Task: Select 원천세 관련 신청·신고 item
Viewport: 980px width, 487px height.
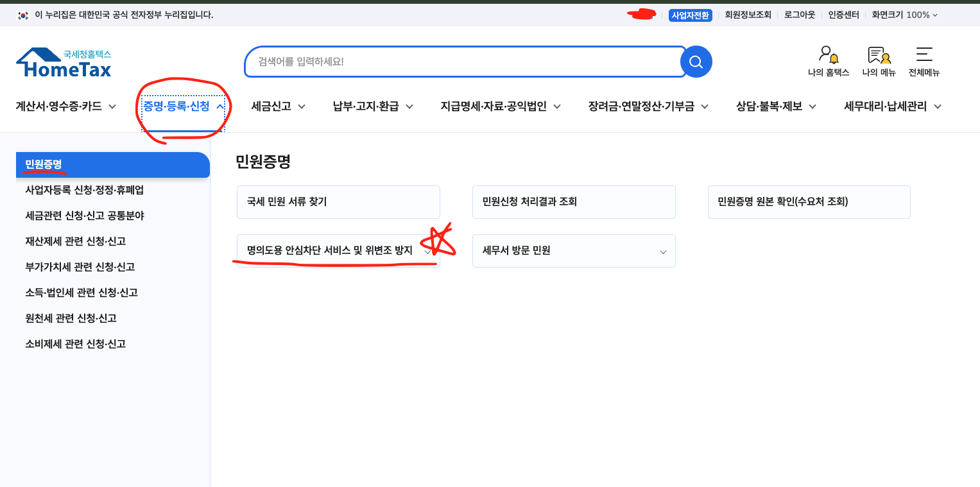Action: point(71,318)
